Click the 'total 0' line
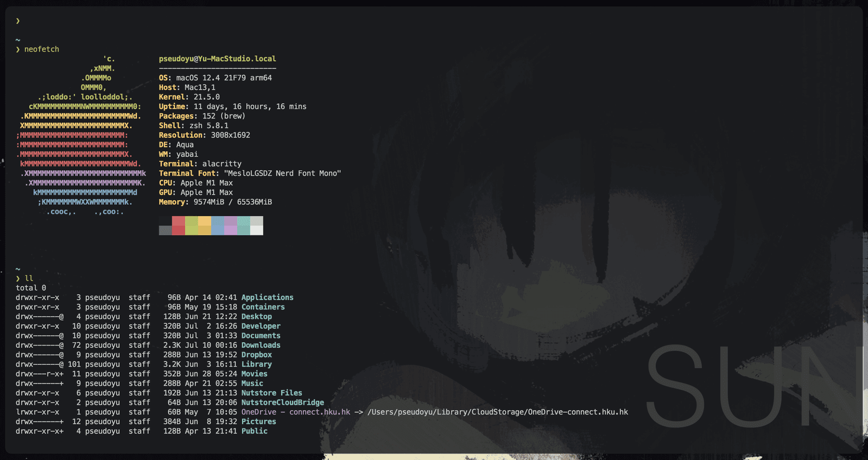 pos(31,288)
